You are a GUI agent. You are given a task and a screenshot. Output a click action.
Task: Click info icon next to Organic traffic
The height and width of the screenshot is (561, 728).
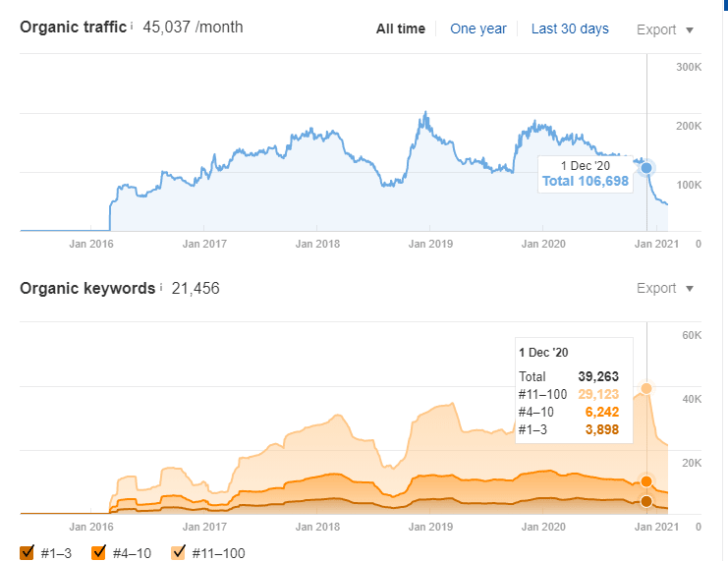pyautogui.click(x=132, y=26)
